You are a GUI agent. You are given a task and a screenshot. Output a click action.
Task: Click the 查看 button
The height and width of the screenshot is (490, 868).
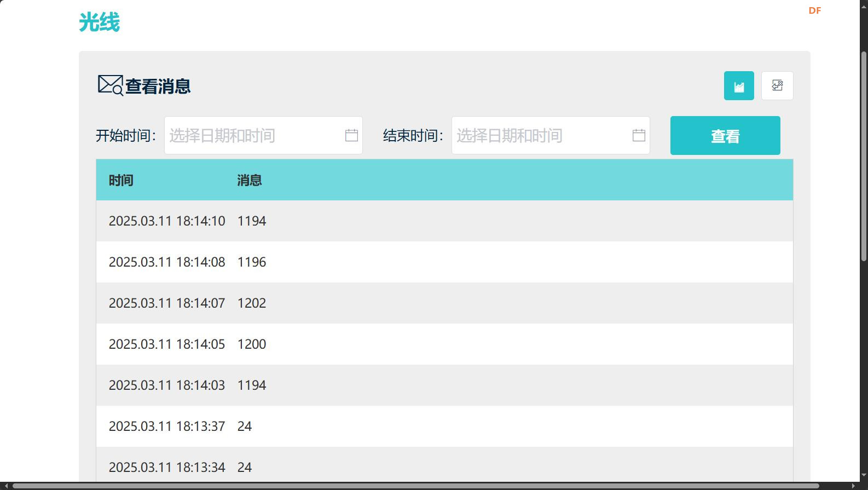tap(725, 136)
